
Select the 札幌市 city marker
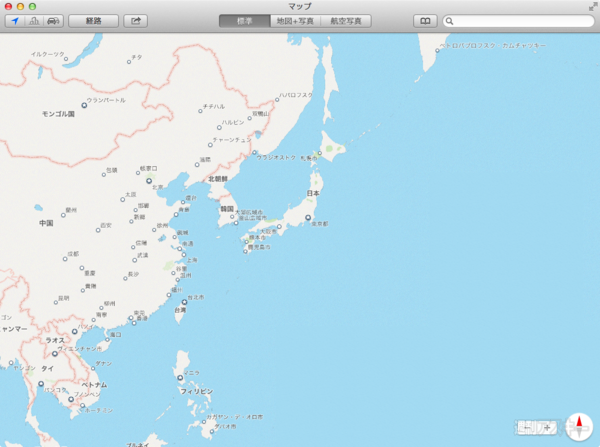pos(320,153)
